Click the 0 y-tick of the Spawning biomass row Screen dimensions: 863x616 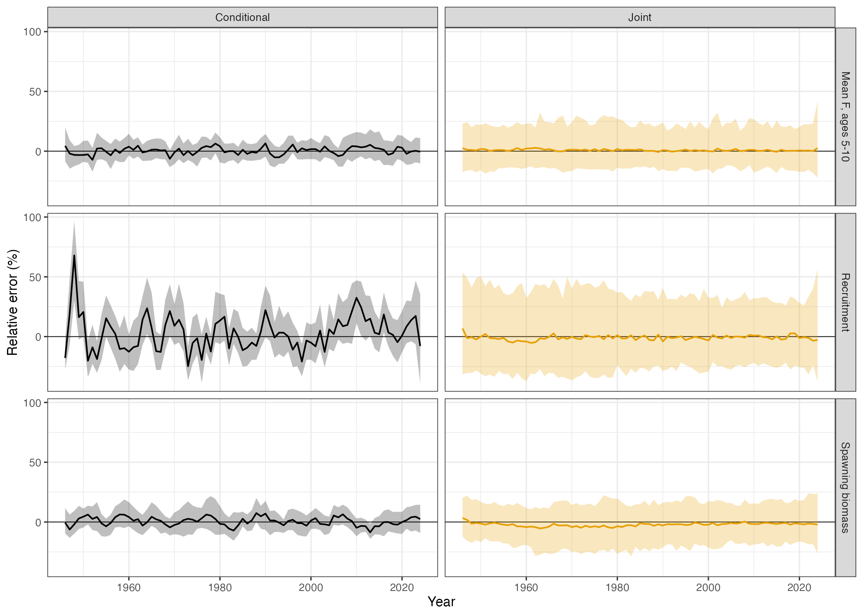click(x=39, y=522)
